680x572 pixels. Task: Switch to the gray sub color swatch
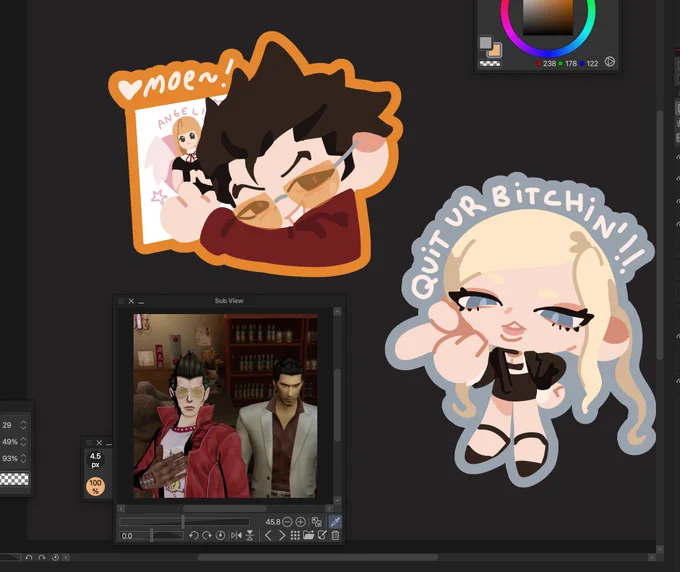point(486,43)
